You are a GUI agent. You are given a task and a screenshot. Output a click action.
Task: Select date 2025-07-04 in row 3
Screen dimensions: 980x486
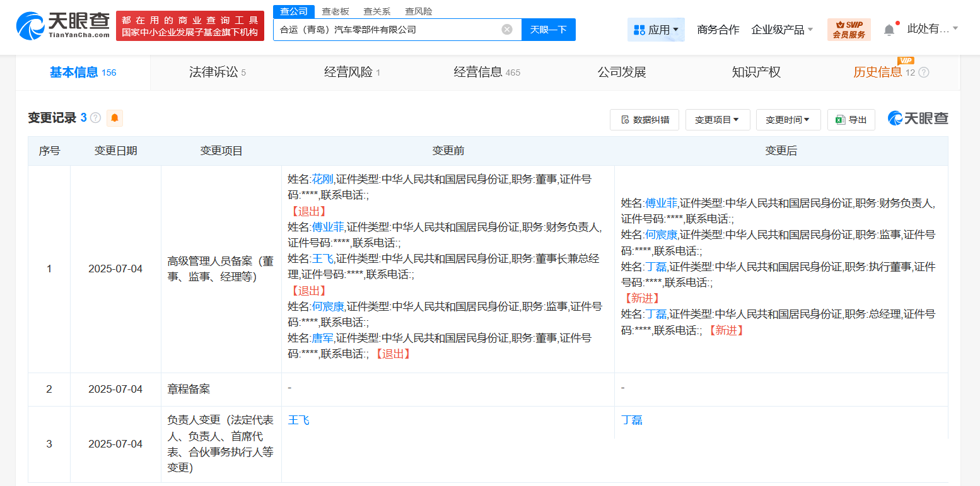[x=115, y=444]
